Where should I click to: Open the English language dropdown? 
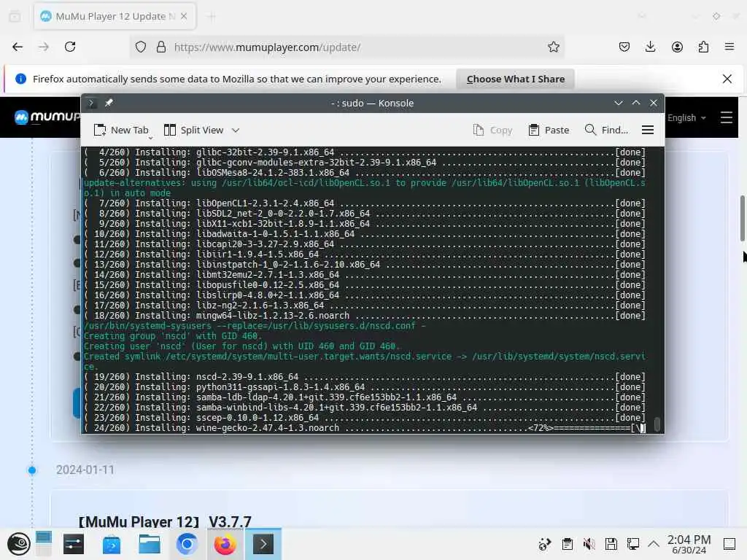686,117
